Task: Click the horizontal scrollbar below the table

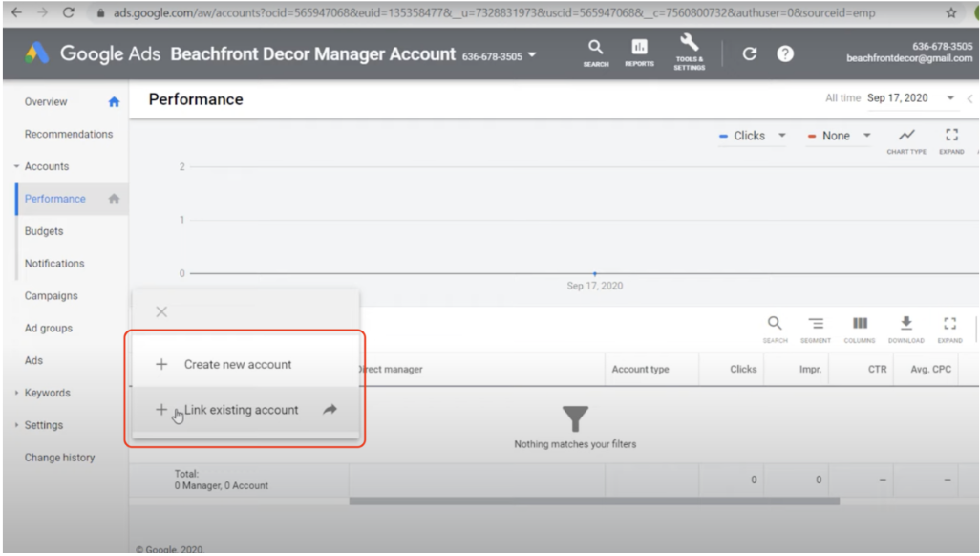Action: (x=592, y=500)
